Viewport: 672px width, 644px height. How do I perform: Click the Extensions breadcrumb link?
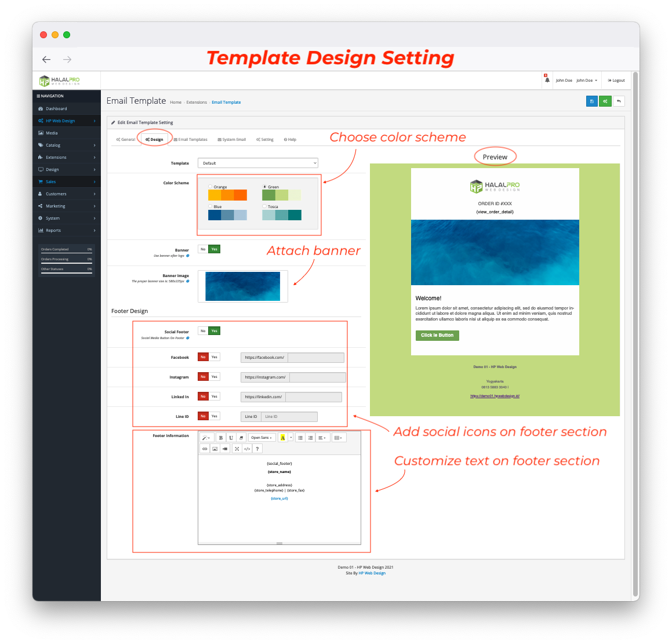[197, 103]
